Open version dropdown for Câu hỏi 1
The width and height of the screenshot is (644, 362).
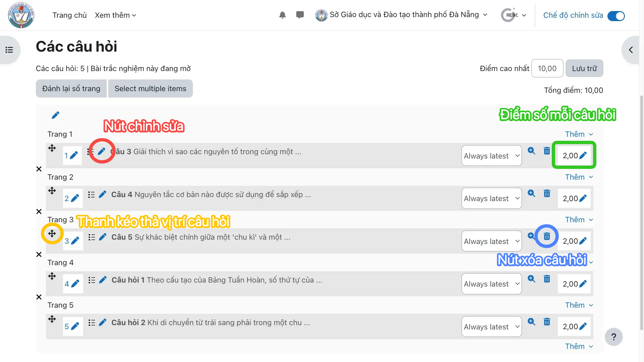coord(491,284)
